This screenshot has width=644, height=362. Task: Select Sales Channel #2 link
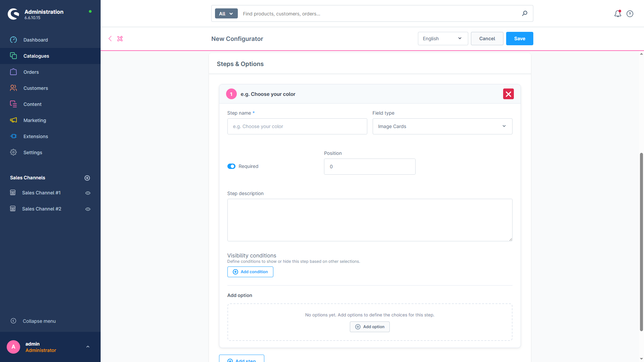pos(42,209)
